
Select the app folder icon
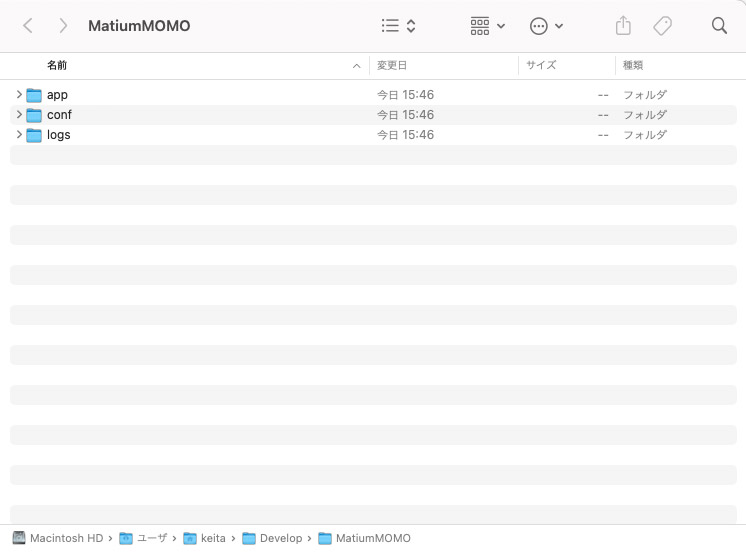pyautogui.click(x=35, y=95)
